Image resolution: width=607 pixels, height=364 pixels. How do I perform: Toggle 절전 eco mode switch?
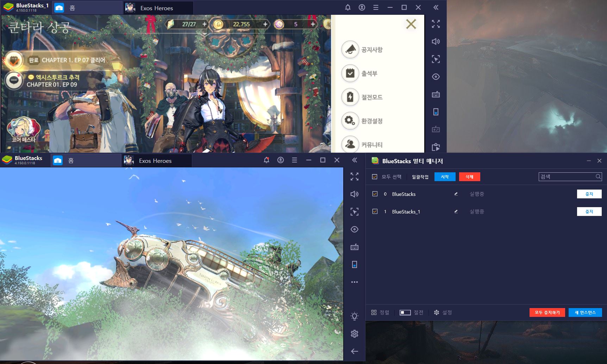point(405,312)
